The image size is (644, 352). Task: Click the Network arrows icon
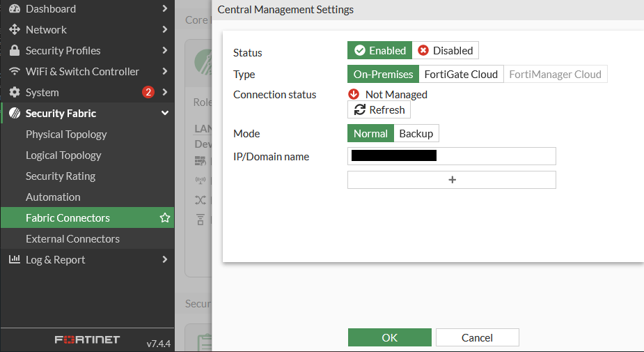[14, 30]
